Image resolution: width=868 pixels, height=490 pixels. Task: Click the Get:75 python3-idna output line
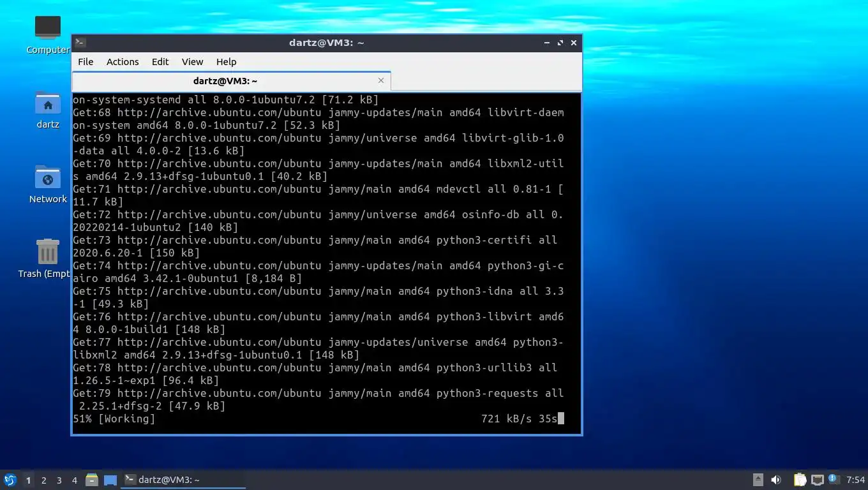click(x=318, y=297)
